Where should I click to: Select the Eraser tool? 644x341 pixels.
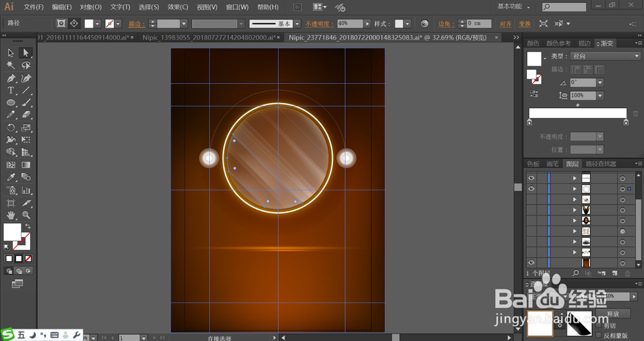(x=26, y=115)
